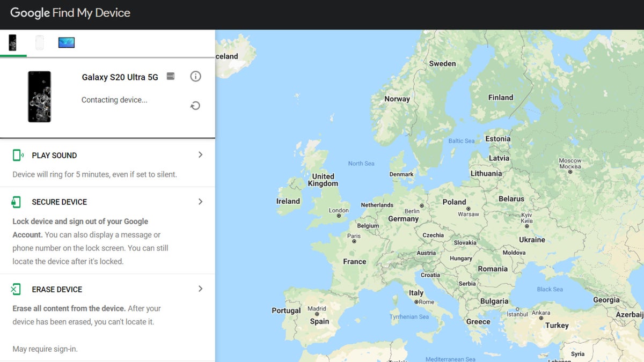The image size is (644, 362).
Task: Open device info icon for Galaxy S20
Action: coord(195,76)
